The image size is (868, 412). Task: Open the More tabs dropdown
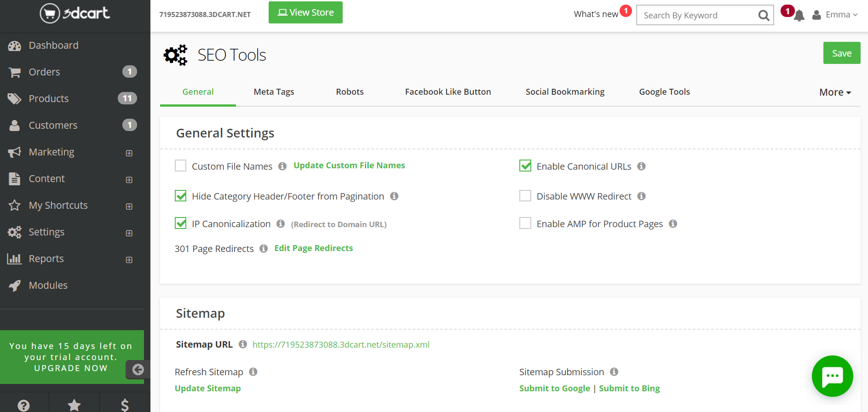pos(835,92)
